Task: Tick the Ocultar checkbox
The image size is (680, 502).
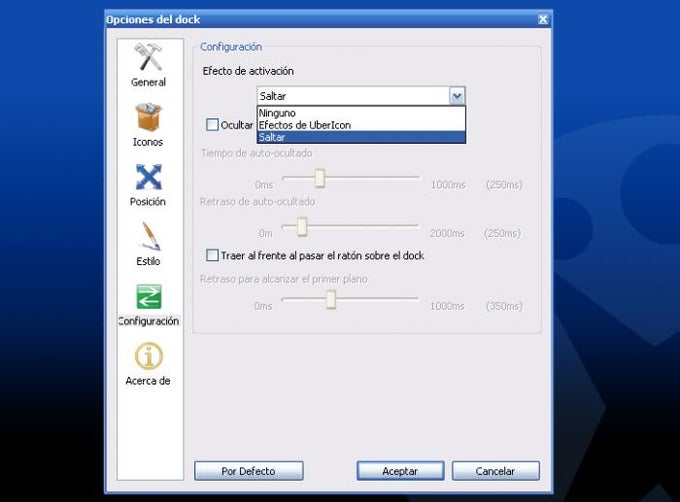Action: tap(212, 125)
